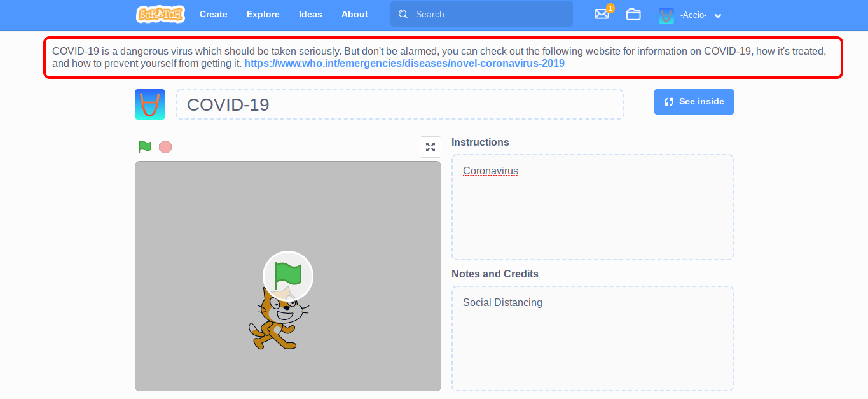
Task: Open the Create menu item
Action: pyautogui.click(x=214, y=14)
